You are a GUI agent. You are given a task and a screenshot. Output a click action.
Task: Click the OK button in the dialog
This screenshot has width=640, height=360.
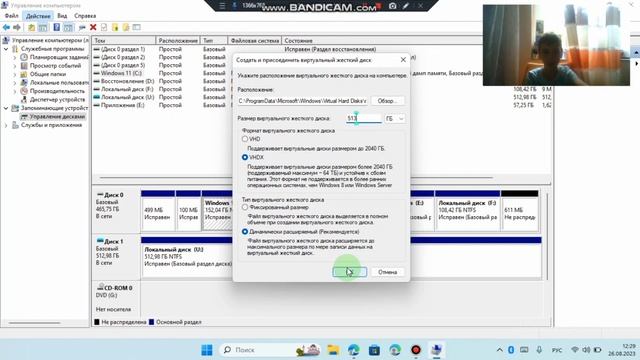[x=349, y=272]
